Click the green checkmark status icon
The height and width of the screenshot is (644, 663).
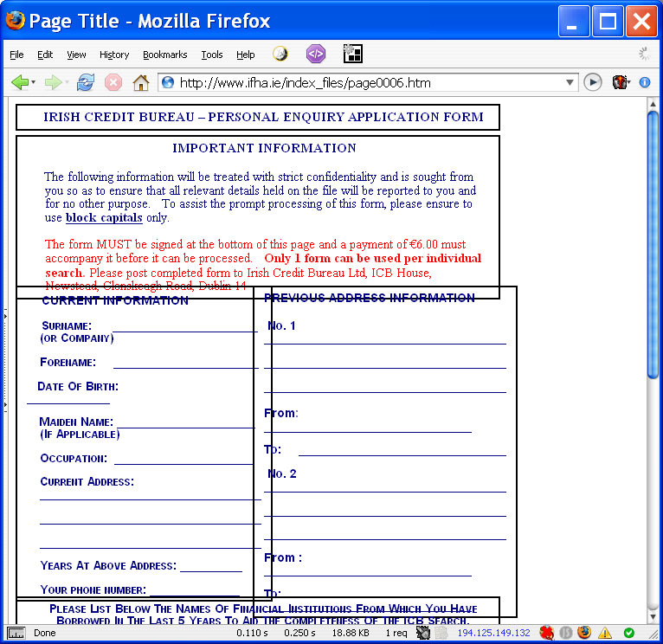[x=628, y=633]
